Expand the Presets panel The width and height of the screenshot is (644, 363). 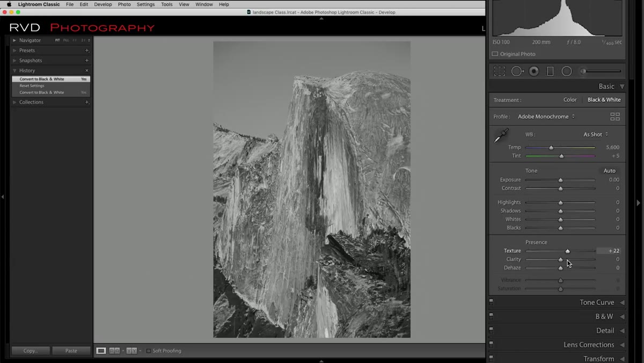pos(14,50)
